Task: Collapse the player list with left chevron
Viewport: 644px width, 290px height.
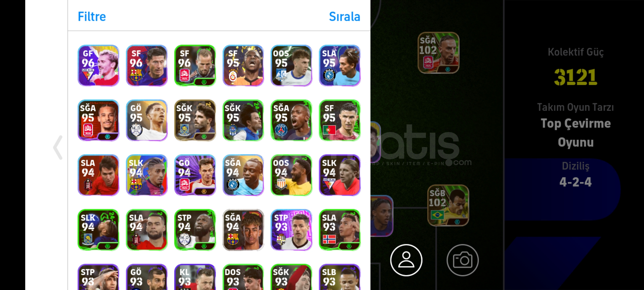Action: pos(58,147)
